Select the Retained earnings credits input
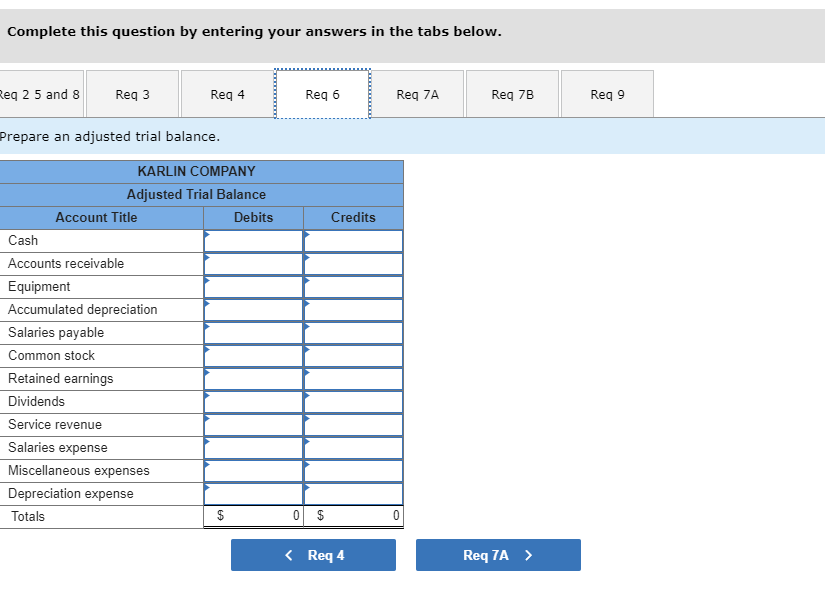 [353, 378]
